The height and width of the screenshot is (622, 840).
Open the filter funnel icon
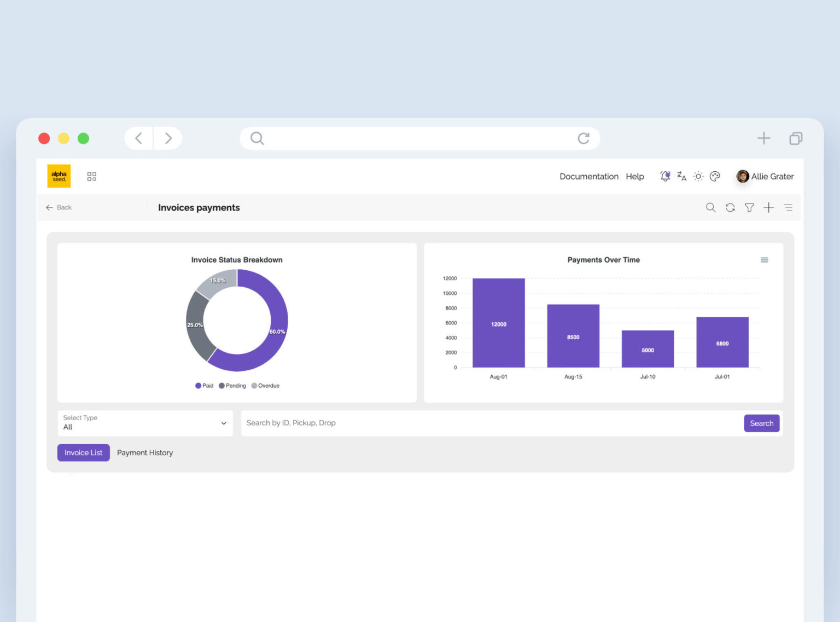click(x=749, y=207)
